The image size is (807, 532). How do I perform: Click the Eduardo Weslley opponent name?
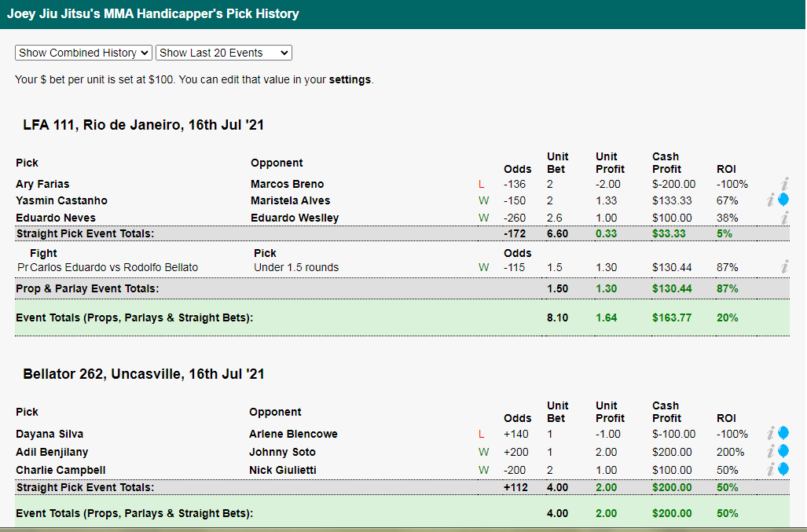pos(295,218)
